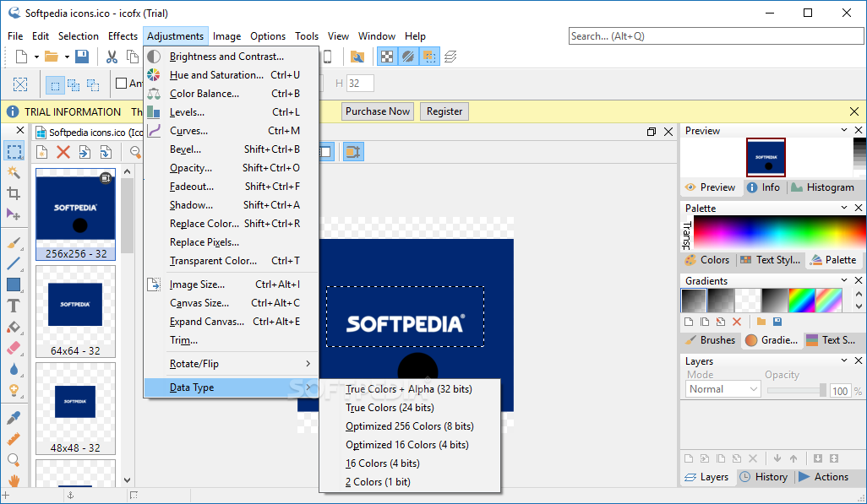
Task: Open Hue and Saturation adjustment
Action: point(232,75)
